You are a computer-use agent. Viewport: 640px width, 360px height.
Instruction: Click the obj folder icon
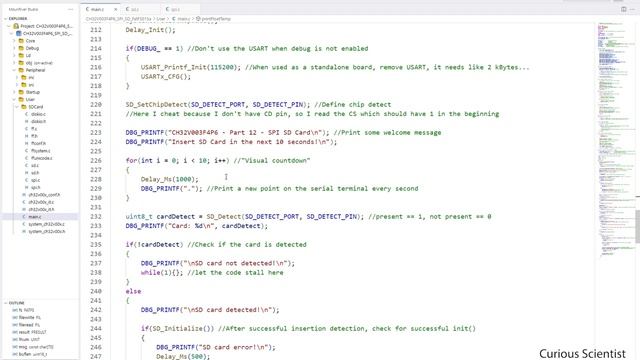click(21, 63)
